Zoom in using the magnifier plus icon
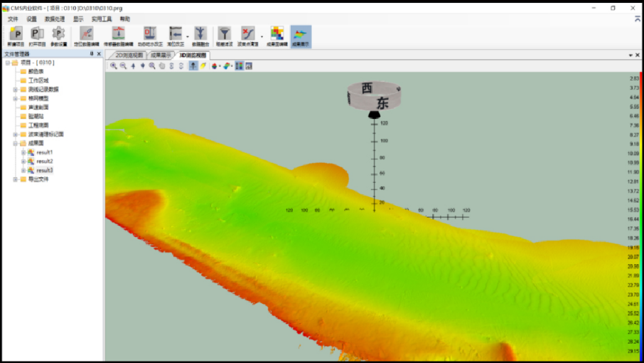This screenshot has height=363, width=644. click(114, 65)
